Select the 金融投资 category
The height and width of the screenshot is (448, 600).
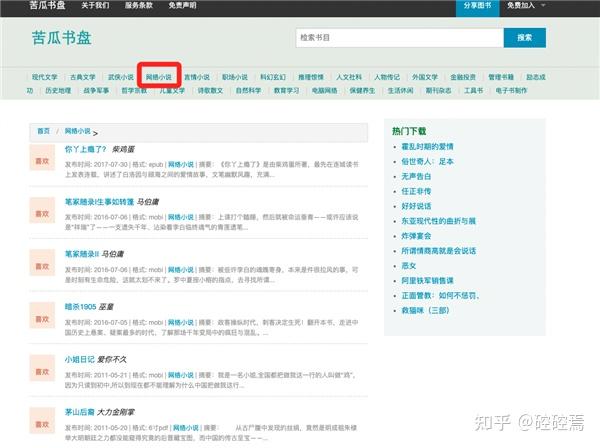click(x=463, y=77)
